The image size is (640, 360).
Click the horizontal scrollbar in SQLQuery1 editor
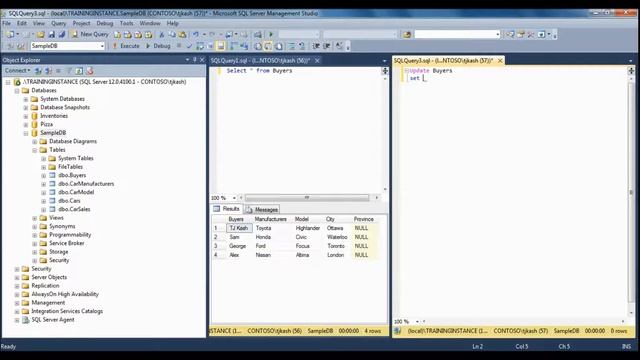coord(307,198)
